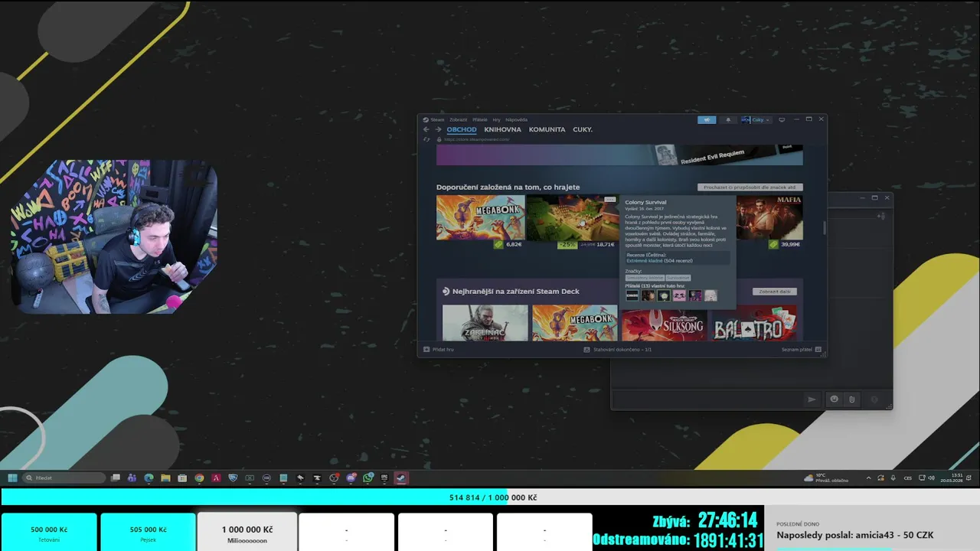Click the taskbar Hledat search box
Viewport: 980px width, 551px height.
pos(64,478)
